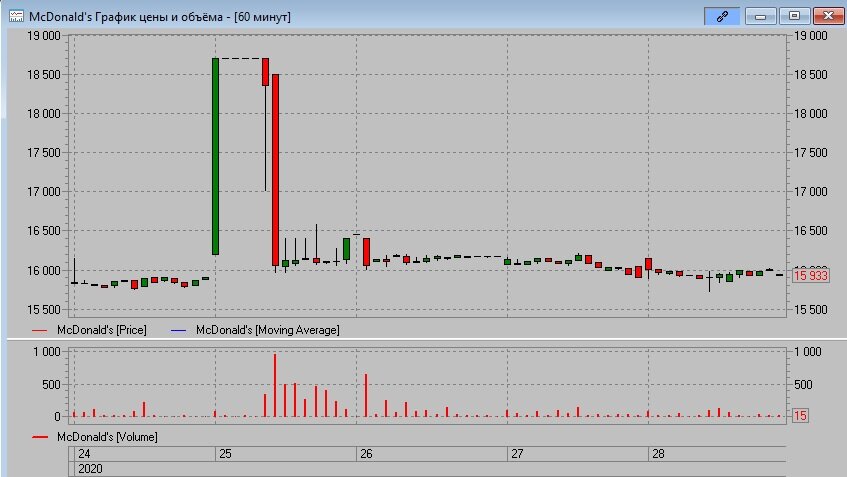The image size is (847, 477).
Task: Click the blue line swatch beside Moving Average
Action: [x=178, y=330]
